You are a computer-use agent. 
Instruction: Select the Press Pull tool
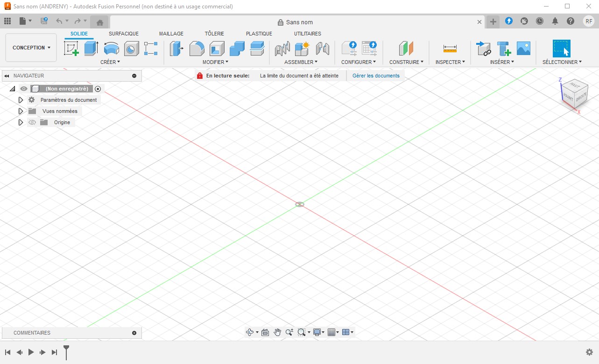pos(176,49)
